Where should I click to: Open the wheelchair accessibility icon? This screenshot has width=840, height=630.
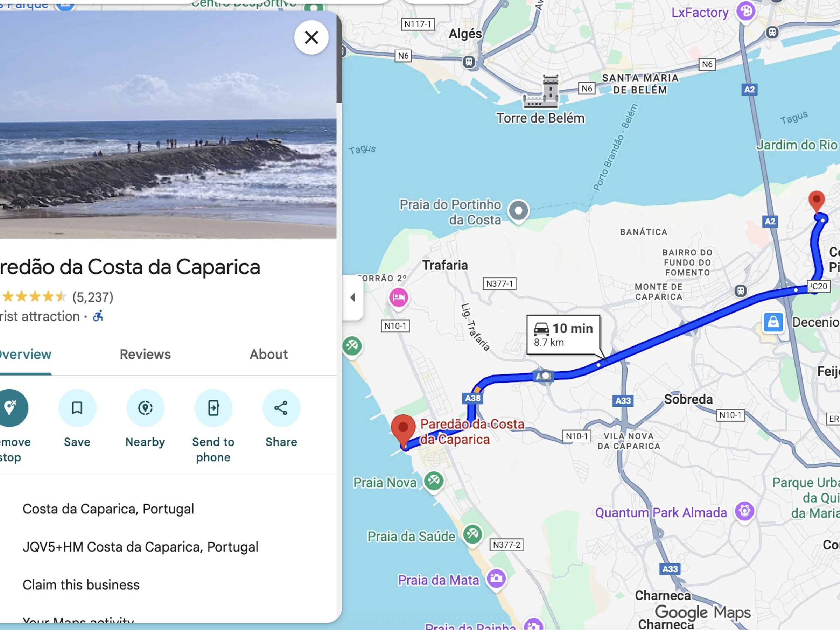98,316
